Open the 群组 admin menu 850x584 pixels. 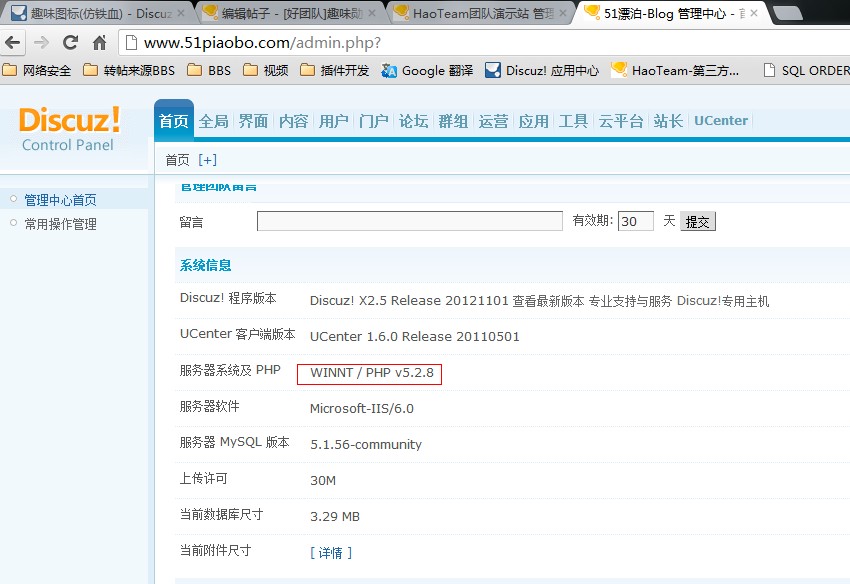(x=453, y=121)
